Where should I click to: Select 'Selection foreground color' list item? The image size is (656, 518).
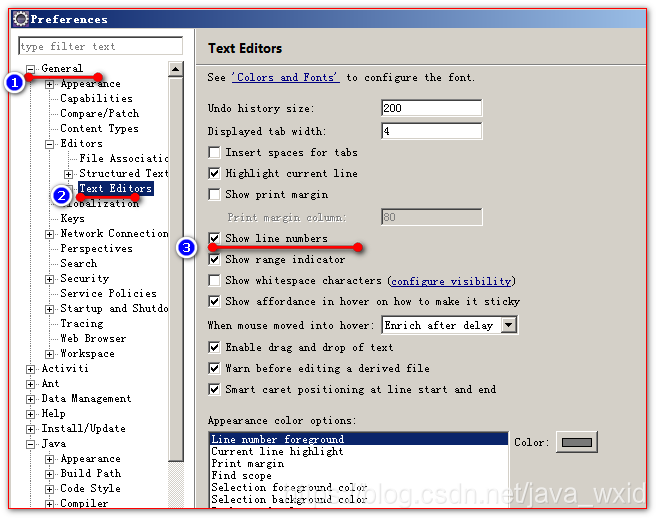359,487
